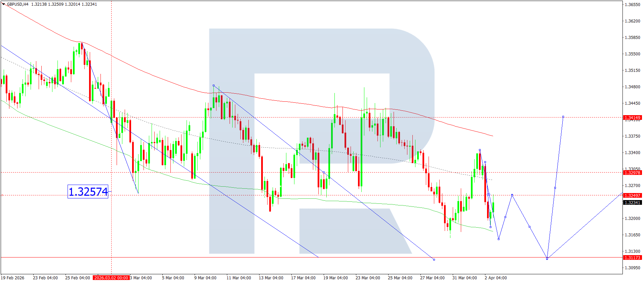Click the forecast line endpoint at 1.34149 level

point(563,117)
